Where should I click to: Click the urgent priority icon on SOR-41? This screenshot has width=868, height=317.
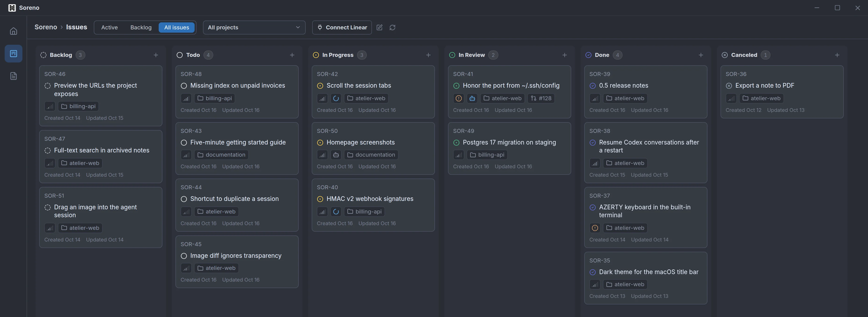(458, 99)
